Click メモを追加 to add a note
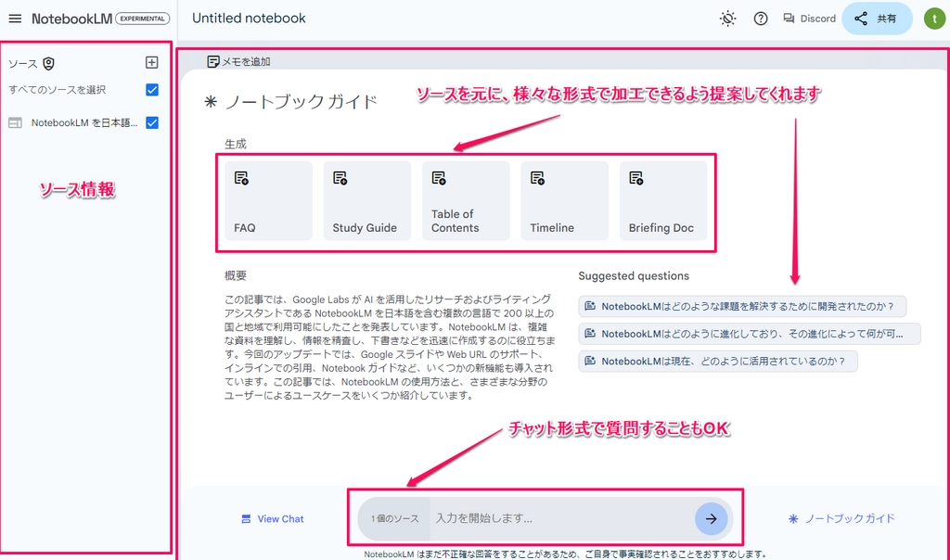The height and width of the screenshot is (560, 950). (238, 62)
